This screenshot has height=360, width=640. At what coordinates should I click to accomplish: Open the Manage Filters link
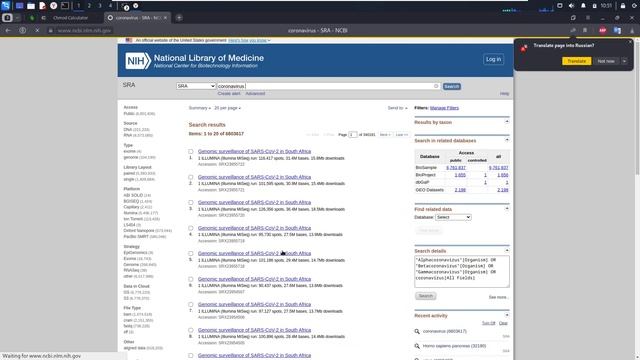click(444, 108)
